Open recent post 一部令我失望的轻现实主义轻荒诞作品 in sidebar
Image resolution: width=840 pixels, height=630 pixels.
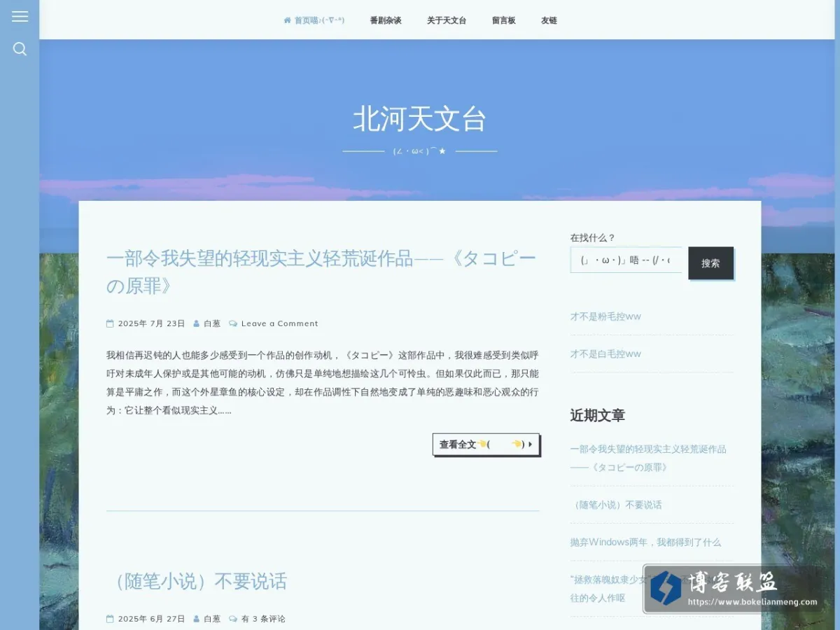[648, 458]
